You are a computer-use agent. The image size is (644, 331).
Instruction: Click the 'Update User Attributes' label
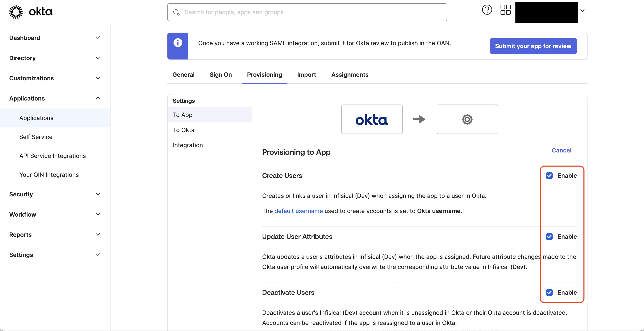click(297, 237)
